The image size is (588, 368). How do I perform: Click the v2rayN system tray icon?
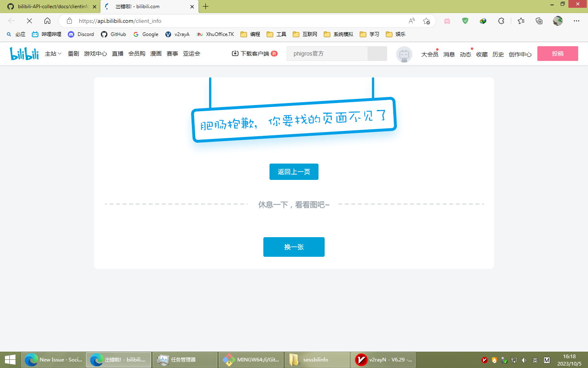tap(484, 360)
